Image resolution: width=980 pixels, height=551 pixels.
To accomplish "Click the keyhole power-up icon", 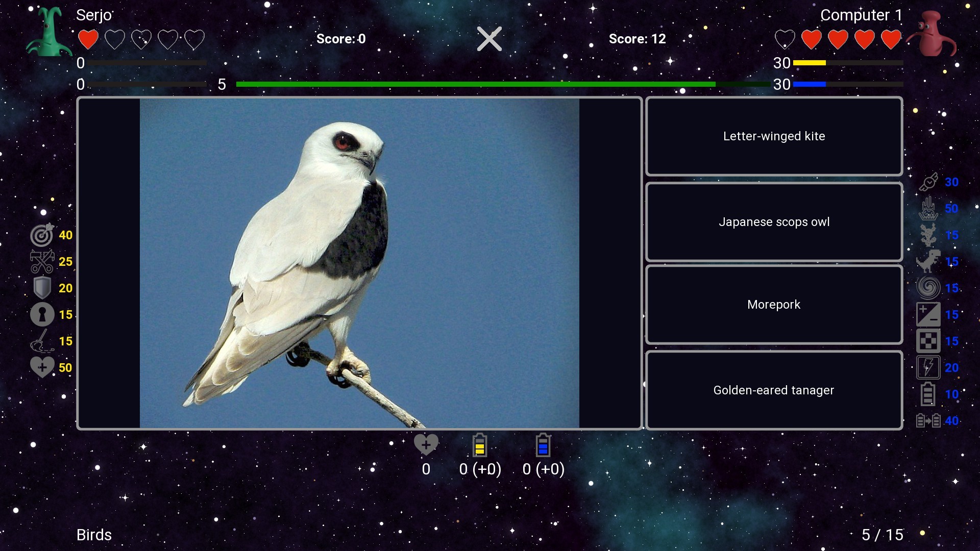I will (x=42, y=314).
